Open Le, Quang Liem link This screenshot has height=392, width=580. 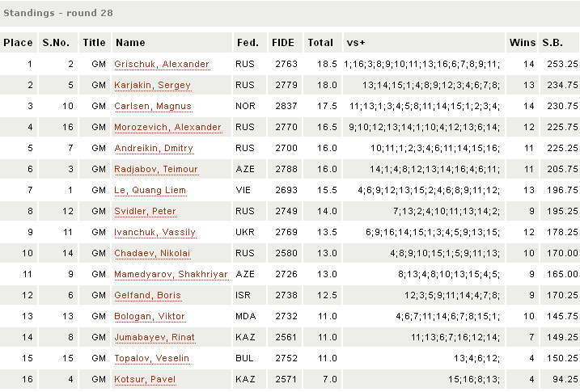coord(150,191)
